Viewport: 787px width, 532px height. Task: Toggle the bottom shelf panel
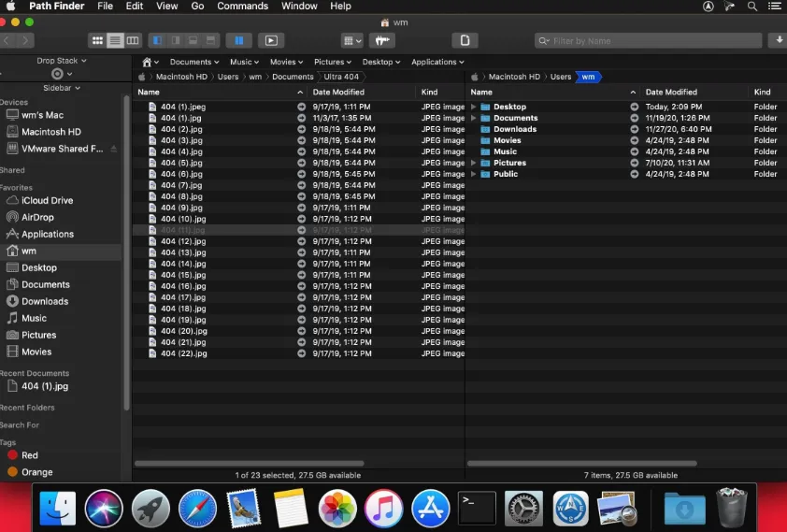193,40
